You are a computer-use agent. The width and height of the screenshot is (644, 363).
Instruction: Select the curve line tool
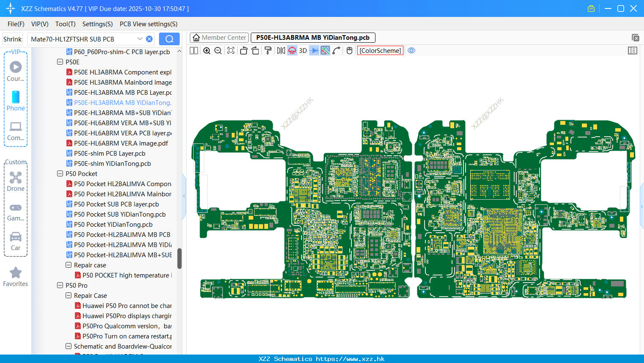336,50
